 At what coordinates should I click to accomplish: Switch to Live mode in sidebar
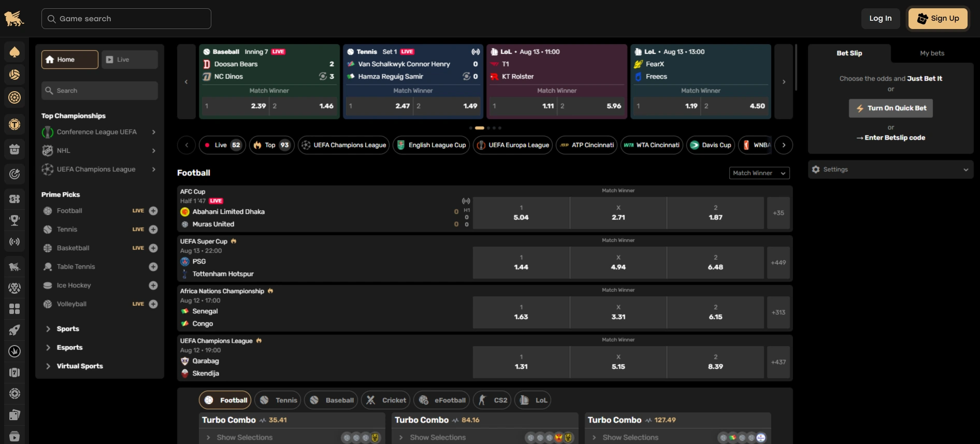(129, 60)
